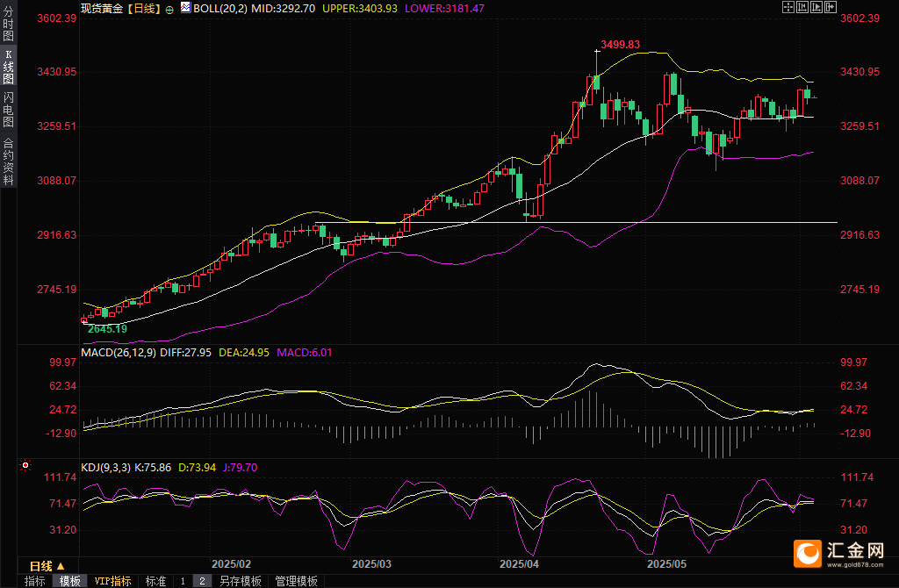Click the UPPER:3403.93 value
This screenshot has height=588, width=899.
[359, 9]
